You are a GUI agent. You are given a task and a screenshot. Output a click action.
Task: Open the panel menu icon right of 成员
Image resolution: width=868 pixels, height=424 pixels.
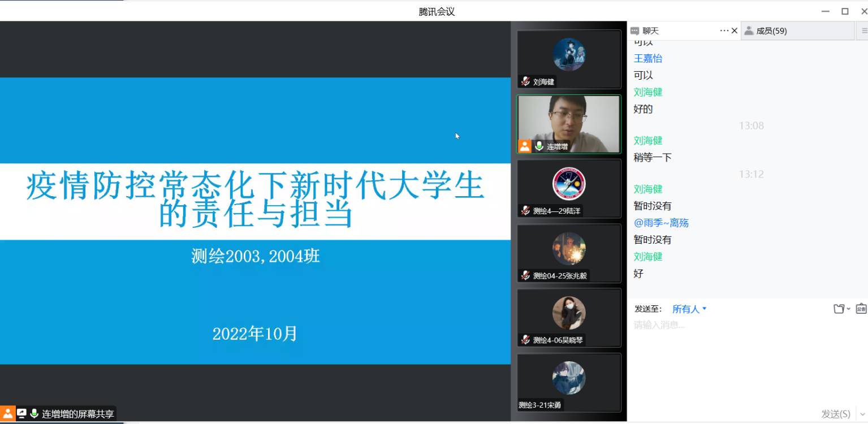click(x=864, y=31)
